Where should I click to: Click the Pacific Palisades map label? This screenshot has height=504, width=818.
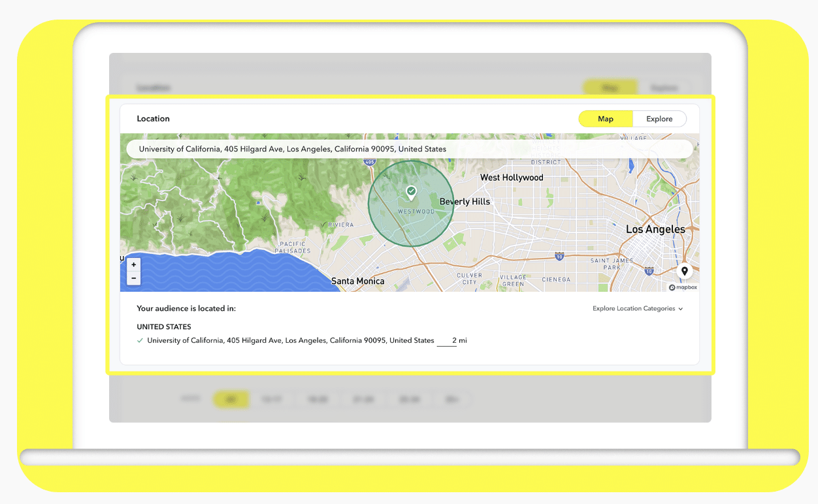pyautogui.click(x=293, y=247)
